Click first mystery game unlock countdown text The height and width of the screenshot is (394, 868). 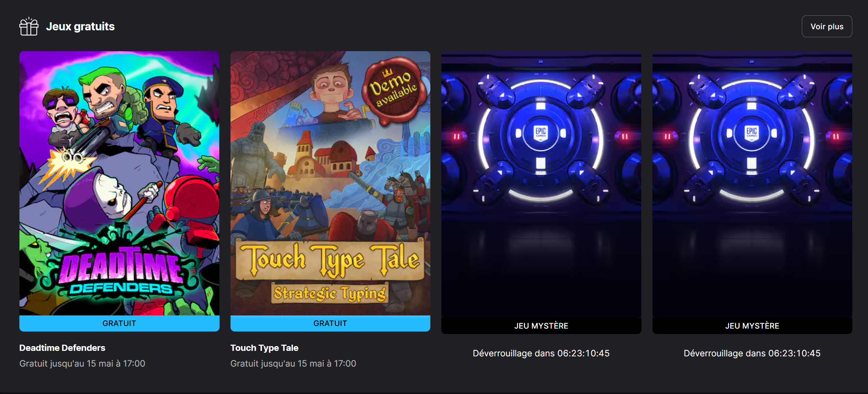541,353
